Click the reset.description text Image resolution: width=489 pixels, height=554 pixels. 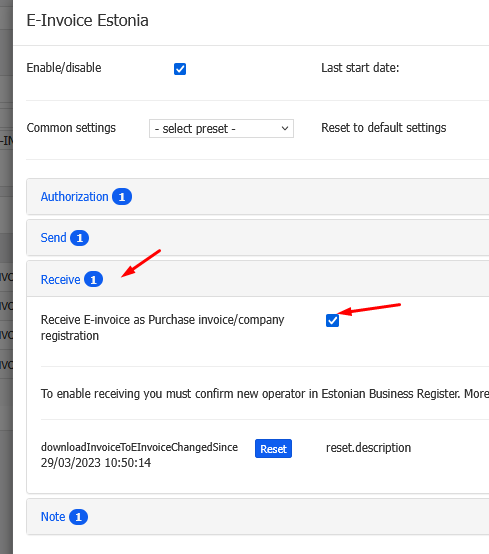(x=369, y=448)
